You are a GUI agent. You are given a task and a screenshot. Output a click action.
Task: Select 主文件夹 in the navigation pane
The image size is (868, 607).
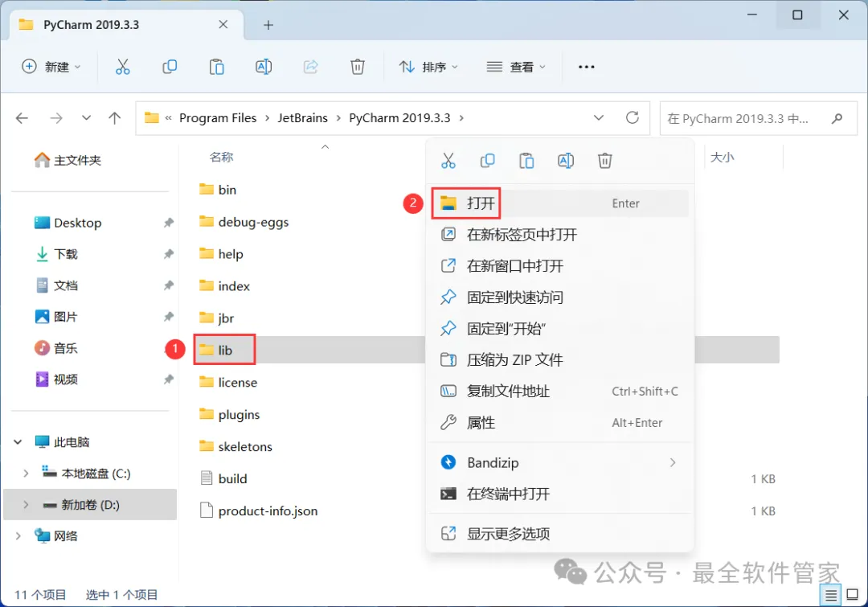[68, 160]
